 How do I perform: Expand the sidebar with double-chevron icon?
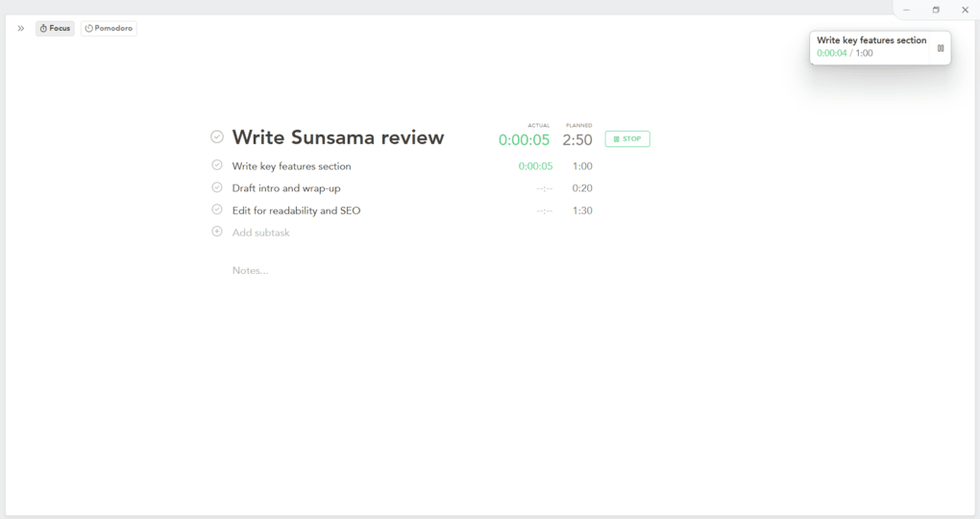pos(20,28)
